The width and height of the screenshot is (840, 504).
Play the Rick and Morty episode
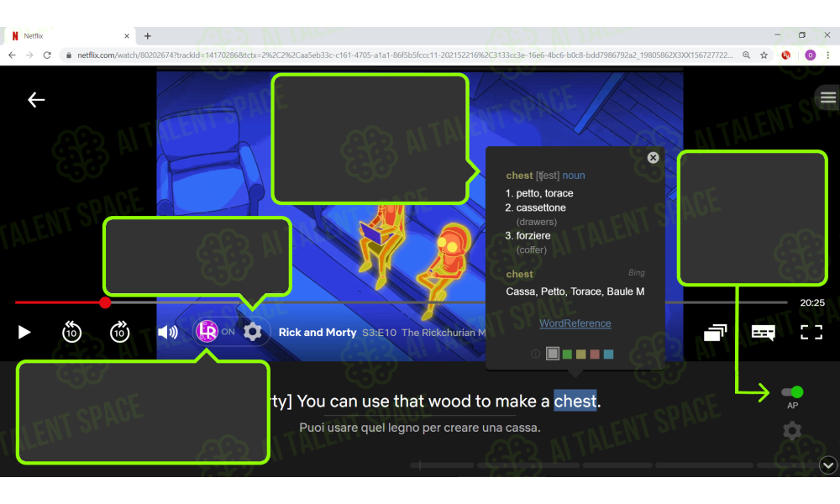point(24,332)
